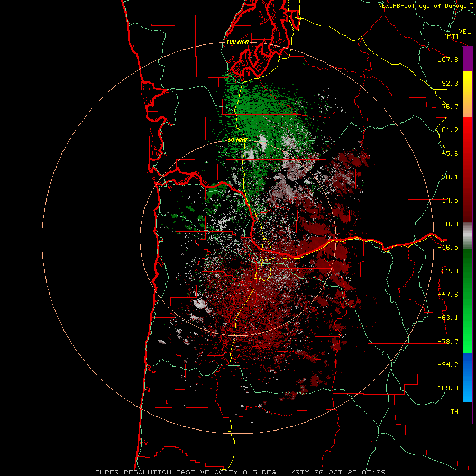Click the -94.2 velocity scale value
Image resolution: width=476 pixels, height=476 pixels.
click(x=448, y=365)
